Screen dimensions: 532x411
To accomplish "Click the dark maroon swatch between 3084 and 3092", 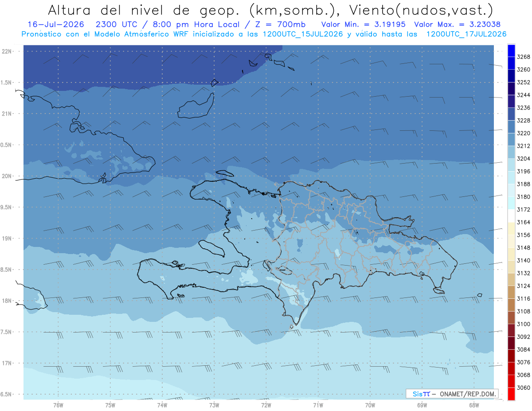I will pos(511,343).
